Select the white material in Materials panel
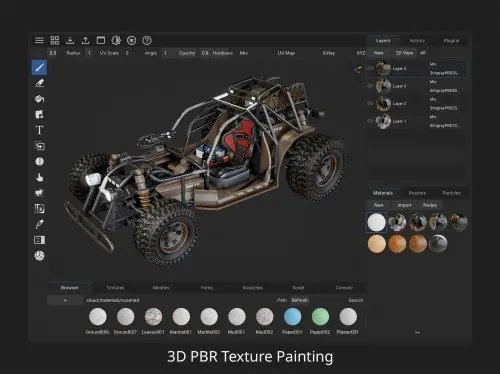This screenshot has height=374, width=500. point(376,222)
